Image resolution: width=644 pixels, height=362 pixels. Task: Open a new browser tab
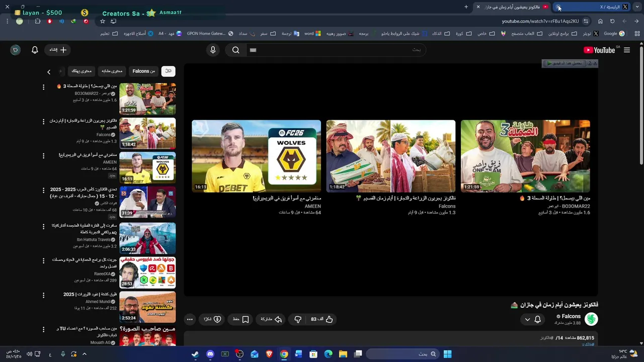click(x=466, y=7)
